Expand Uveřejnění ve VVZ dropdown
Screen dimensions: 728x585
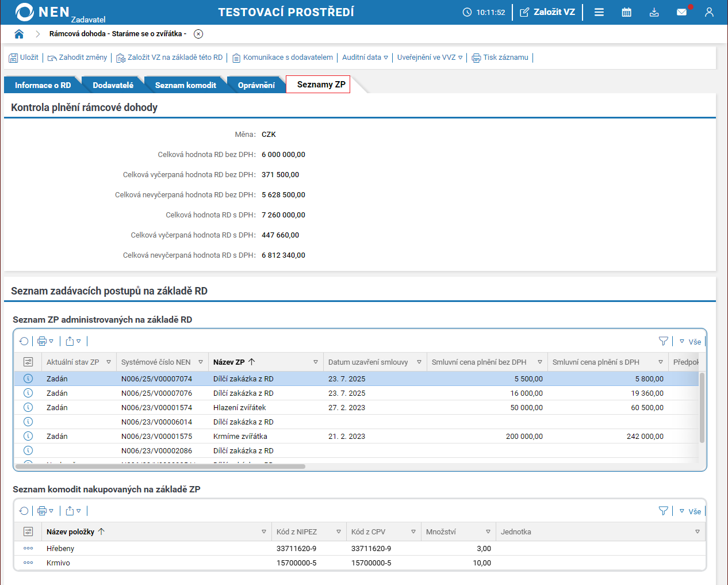(x=430, y=58)
